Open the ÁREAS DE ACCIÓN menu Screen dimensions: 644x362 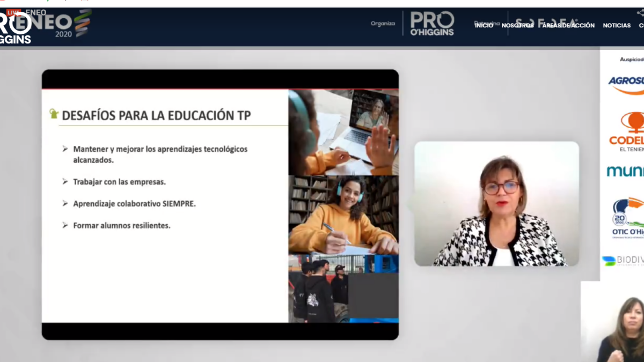pos(568,25)
